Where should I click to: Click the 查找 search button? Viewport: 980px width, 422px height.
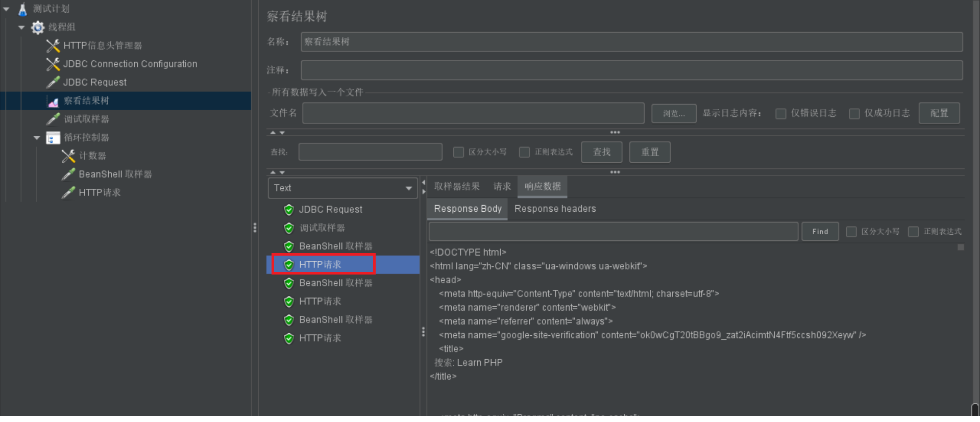pyautogui.click(x=602, y=152)
